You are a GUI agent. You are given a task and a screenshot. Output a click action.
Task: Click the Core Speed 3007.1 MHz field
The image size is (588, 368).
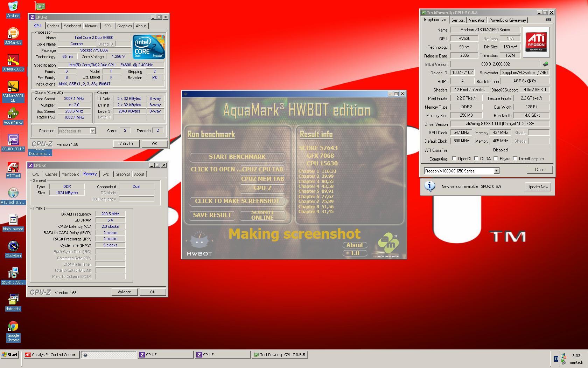click(x=74, y=99)
